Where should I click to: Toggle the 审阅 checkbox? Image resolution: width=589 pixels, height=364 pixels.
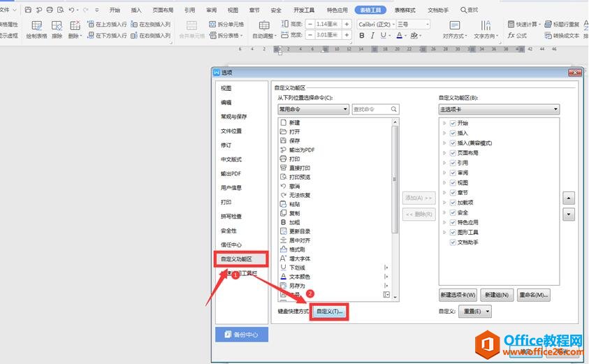click(453, 173)
